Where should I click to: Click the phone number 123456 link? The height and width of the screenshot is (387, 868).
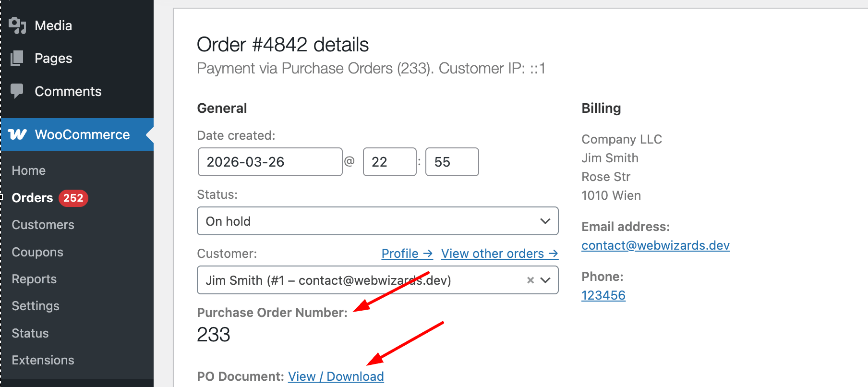(603, 295)
